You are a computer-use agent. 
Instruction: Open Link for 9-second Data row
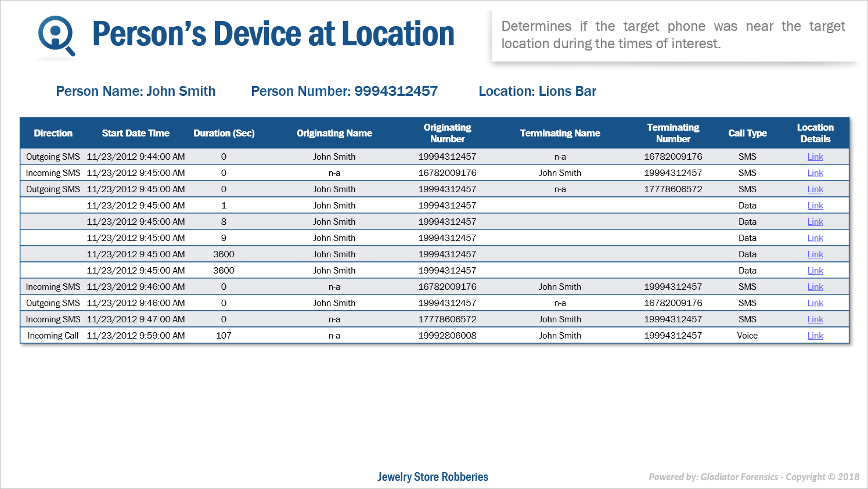point(815,238)
